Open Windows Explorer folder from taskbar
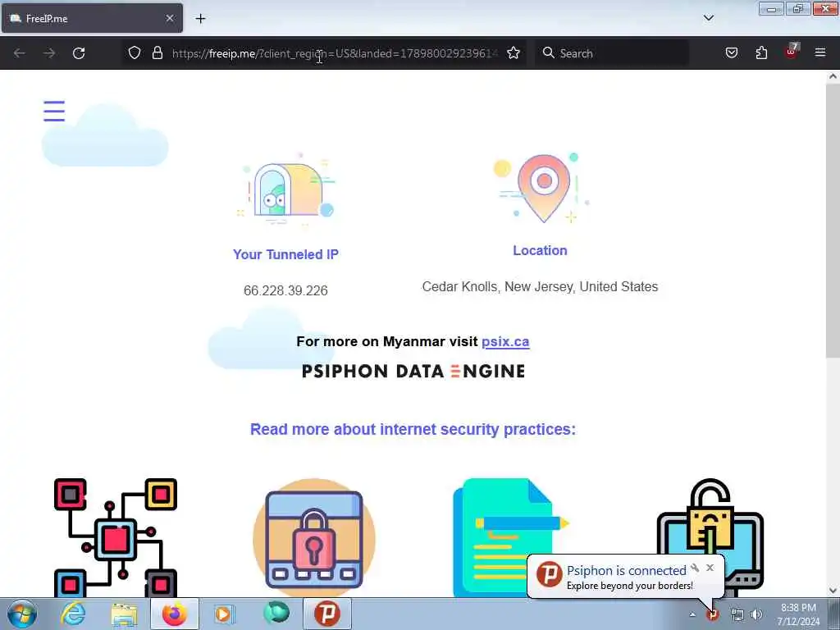This screenshot has height=630, width=840. click(125, 614)
